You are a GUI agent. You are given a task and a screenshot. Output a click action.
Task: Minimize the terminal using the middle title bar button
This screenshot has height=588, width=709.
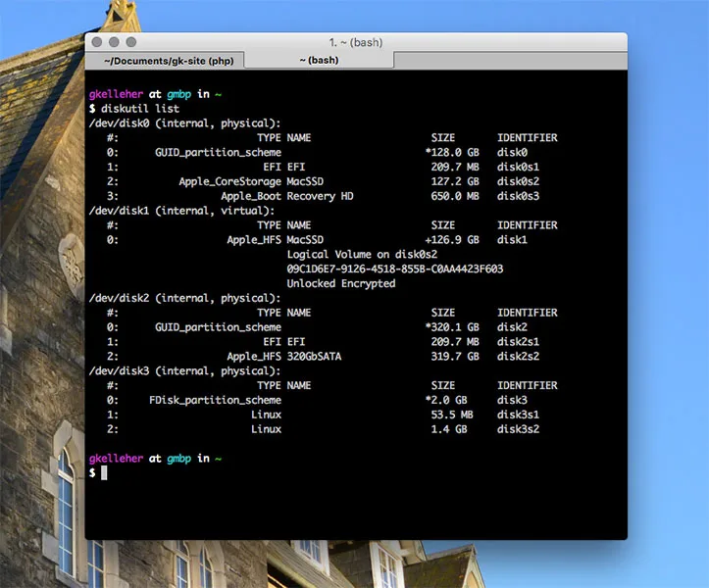(114, 42)
